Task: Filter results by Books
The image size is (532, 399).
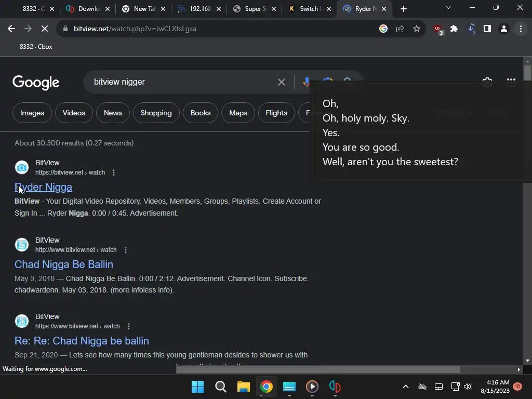Action: (x=201, y=113)
